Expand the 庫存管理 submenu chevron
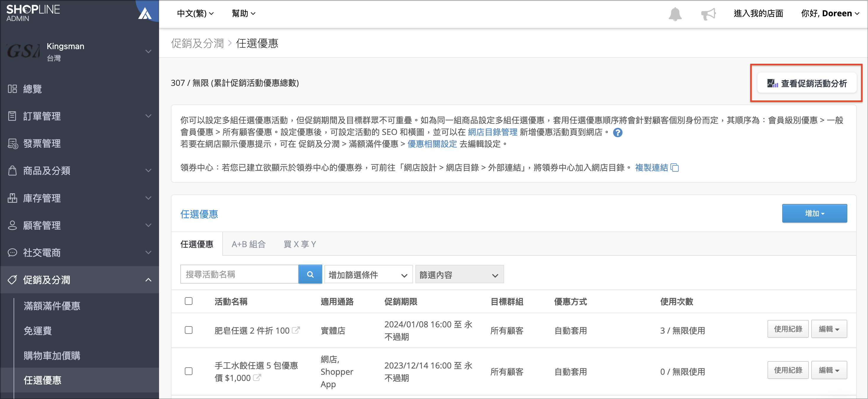The width and height of the screenshot is (868, 399). [x=148, y=198]
